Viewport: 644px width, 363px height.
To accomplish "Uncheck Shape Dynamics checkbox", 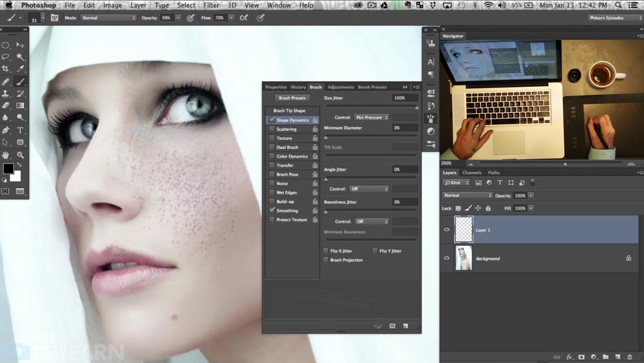I will click(272, 120).
